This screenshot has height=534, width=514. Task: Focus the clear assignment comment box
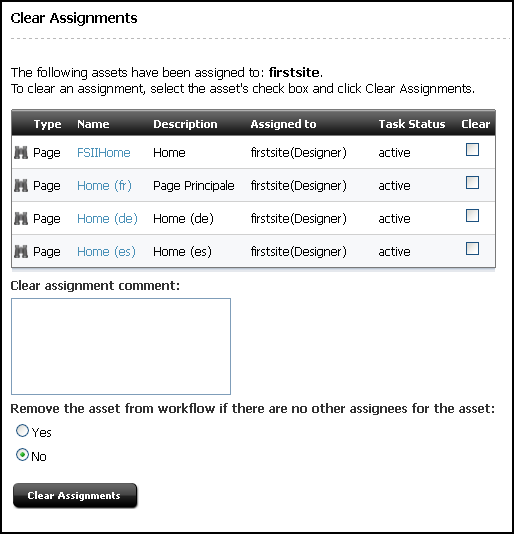121,346
